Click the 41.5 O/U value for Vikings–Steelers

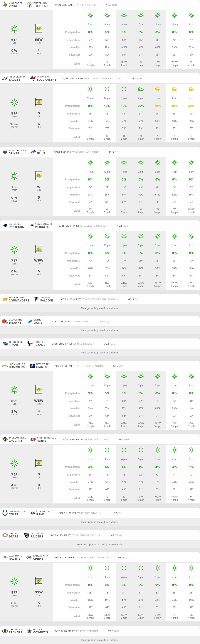coord(111,5)
